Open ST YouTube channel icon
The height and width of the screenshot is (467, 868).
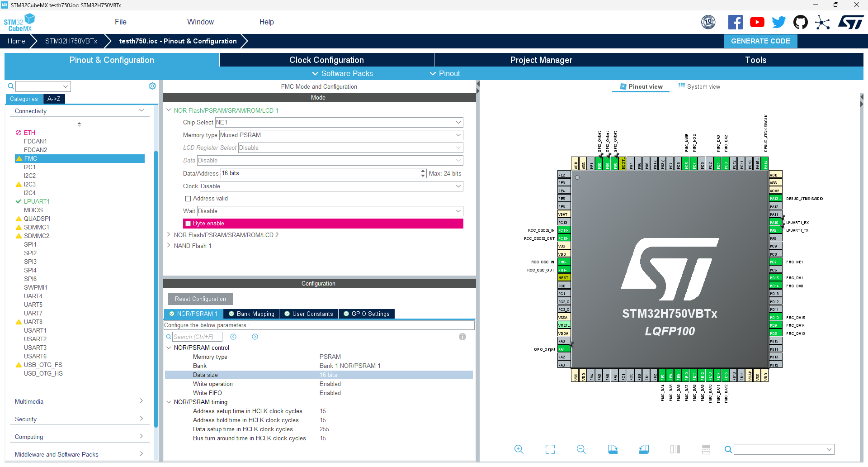coord(757,22)
